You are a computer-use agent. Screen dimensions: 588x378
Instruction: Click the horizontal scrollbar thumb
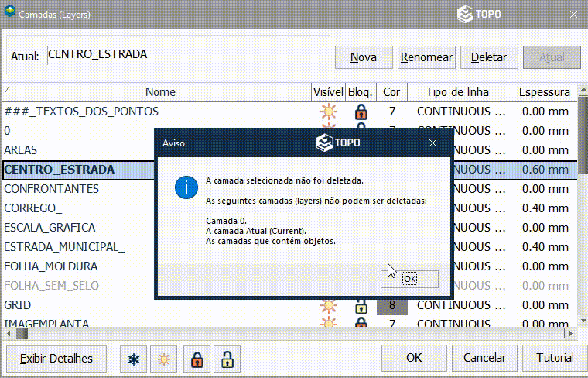pos(22,333)
